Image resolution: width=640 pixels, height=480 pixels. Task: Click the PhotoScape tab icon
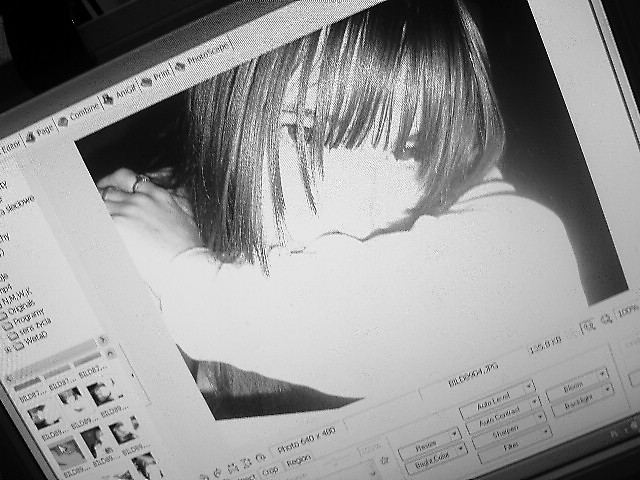[180, 66]
